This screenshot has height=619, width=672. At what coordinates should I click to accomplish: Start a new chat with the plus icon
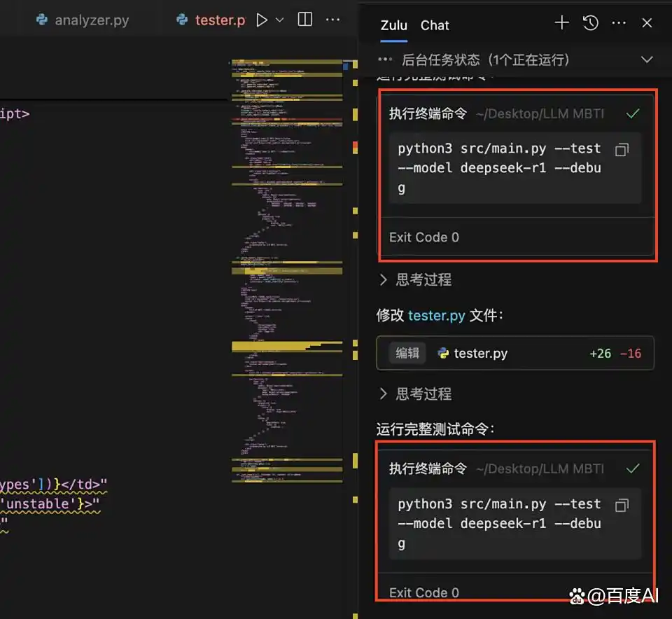pos(561,23)
